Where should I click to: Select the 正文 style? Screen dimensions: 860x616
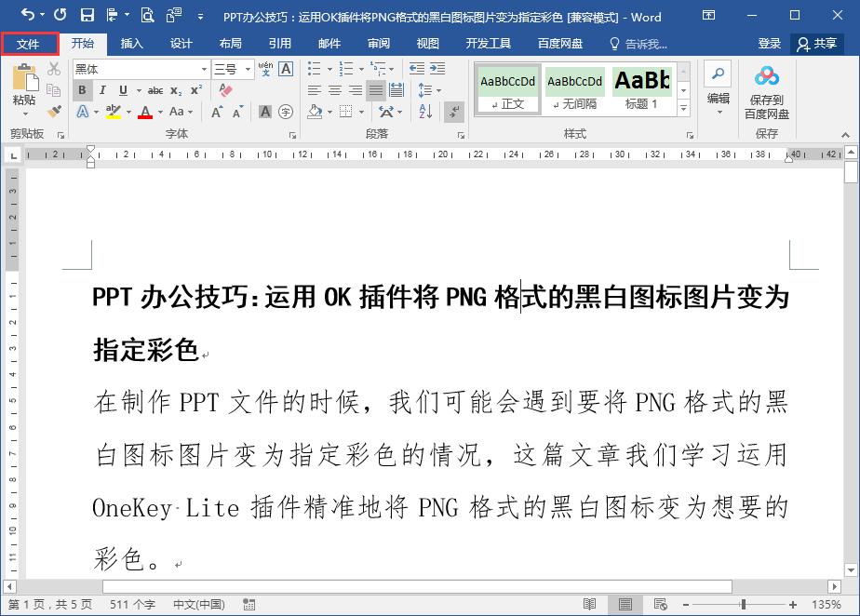pyautogui.click(x=508, y=89)
